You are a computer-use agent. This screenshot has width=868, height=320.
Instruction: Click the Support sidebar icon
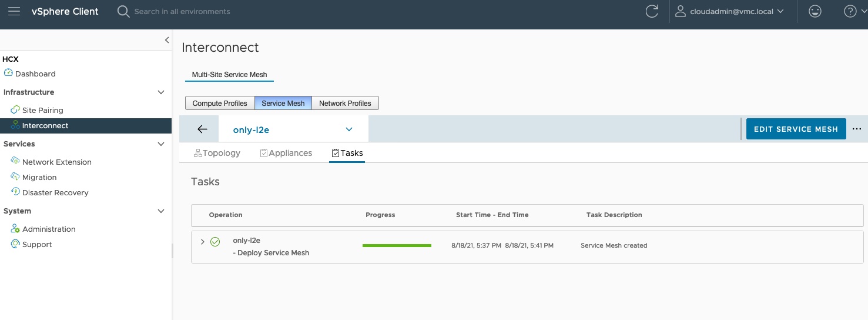point(15,244)
